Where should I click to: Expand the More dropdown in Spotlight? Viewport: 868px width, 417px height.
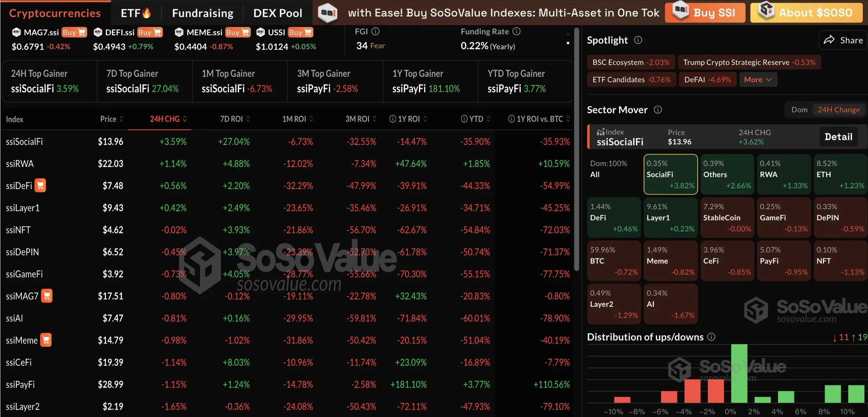758,79
